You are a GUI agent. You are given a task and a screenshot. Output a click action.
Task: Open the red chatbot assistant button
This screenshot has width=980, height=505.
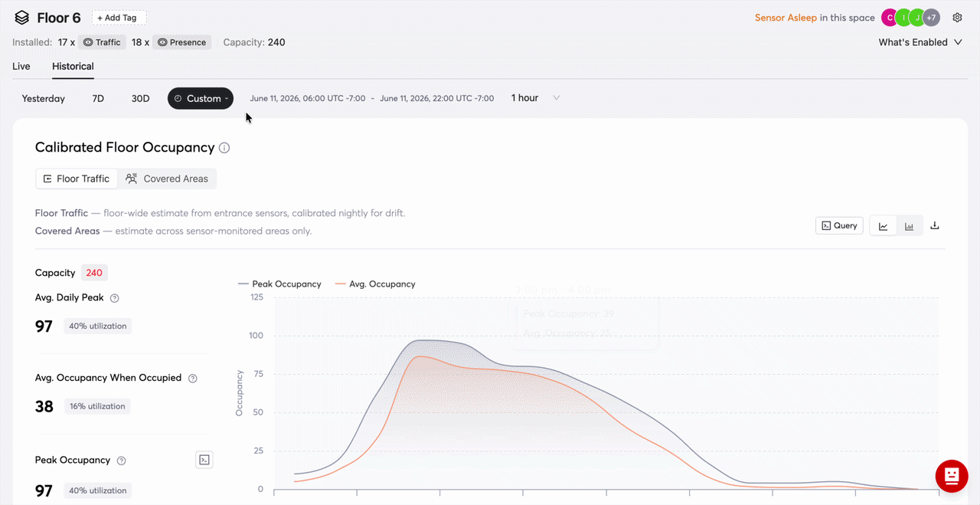952,476
